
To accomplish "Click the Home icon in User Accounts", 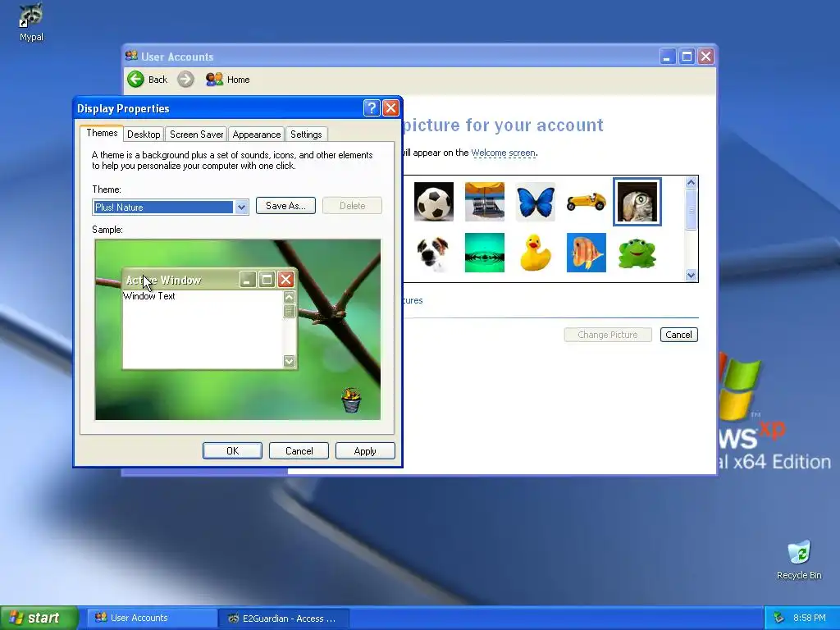I will [x=214, y=80].
